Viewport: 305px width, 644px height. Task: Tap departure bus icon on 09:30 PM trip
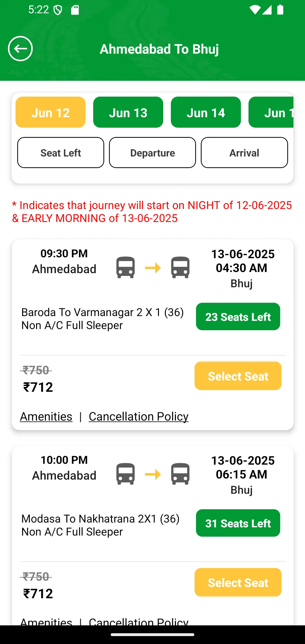click(125, 267)
